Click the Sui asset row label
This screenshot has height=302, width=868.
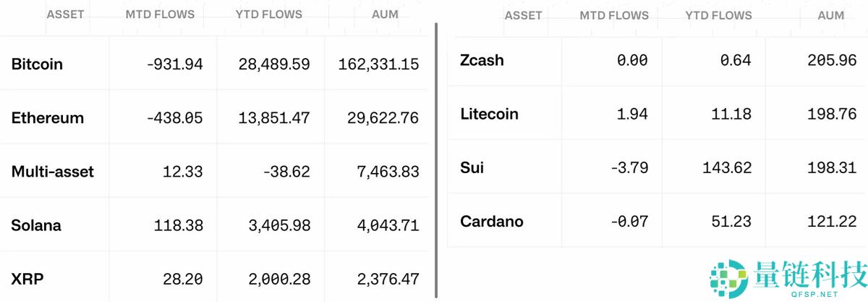click(x=472, y=167)
